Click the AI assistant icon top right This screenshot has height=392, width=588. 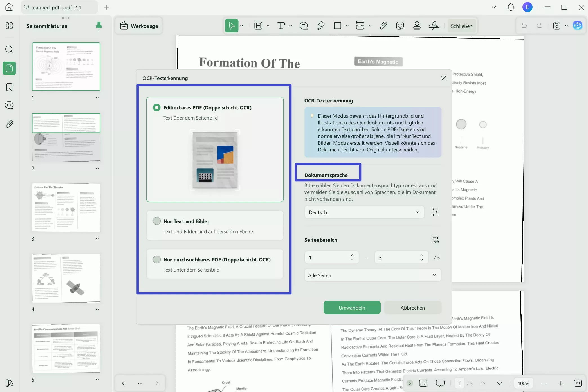[578, 26]
